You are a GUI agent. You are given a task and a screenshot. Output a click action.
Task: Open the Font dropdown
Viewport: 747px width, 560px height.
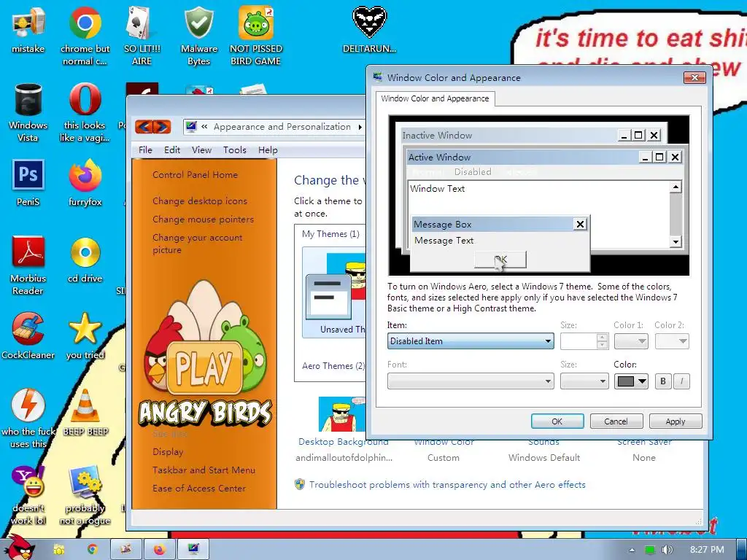point(471,381)
